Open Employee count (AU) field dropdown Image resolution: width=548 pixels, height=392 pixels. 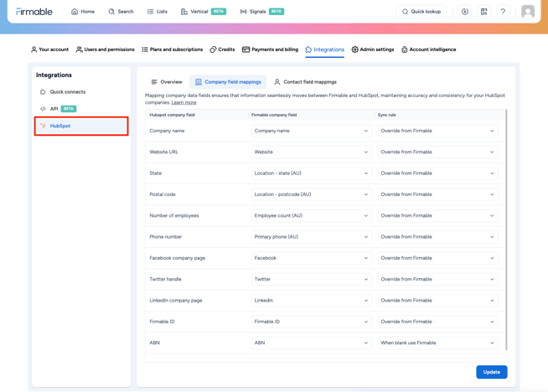[311, 215]
